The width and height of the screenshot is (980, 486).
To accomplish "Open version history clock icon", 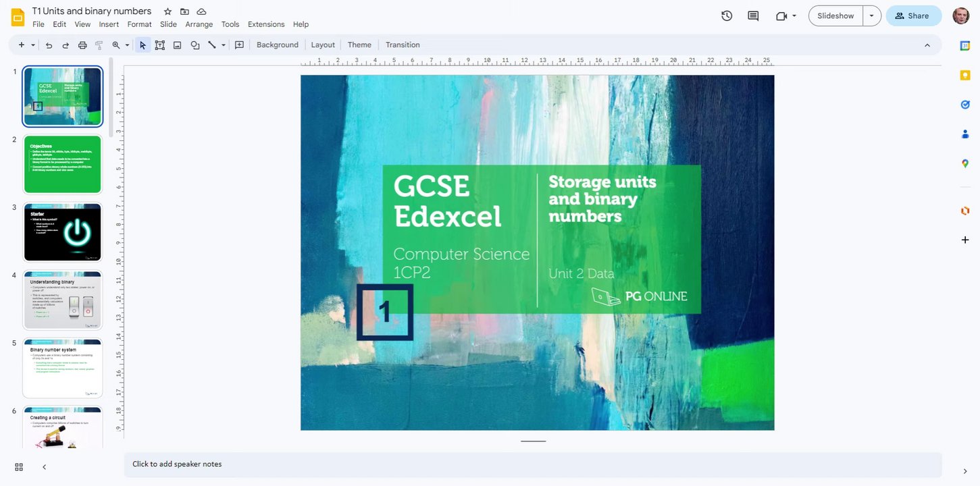I will (727, 16).
